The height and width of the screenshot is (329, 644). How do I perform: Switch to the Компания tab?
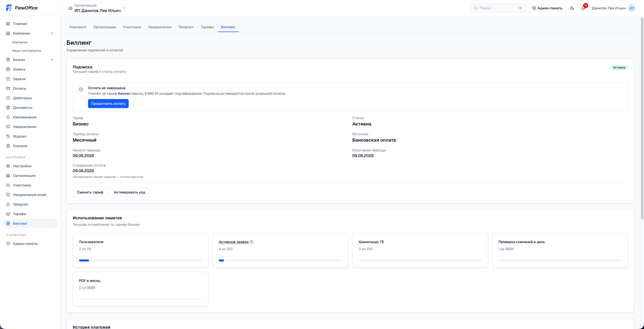(78, 27)
